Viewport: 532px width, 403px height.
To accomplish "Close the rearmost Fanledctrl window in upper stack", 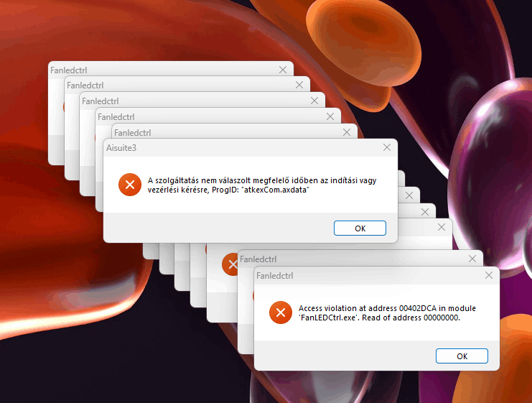I will (x=283, y=70).
